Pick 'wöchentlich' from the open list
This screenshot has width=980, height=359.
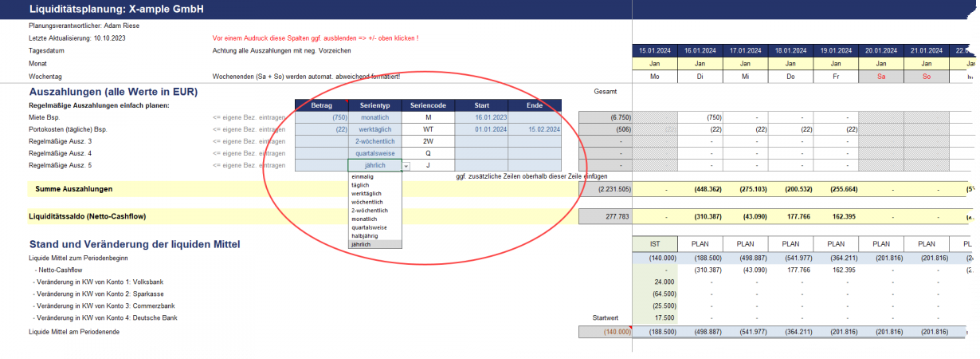pos(367,202)
